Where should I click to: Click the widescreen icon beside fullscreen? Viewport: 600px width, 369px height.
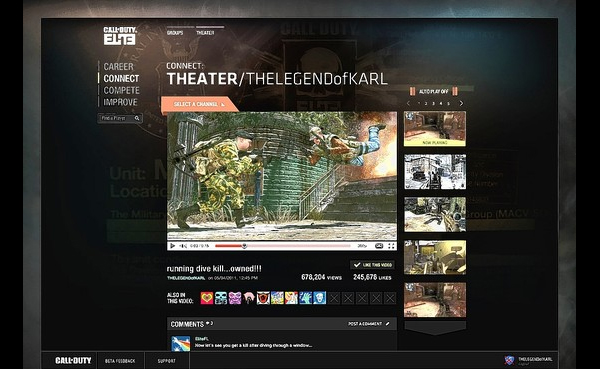pyautogui.click(x=379, y=246)
